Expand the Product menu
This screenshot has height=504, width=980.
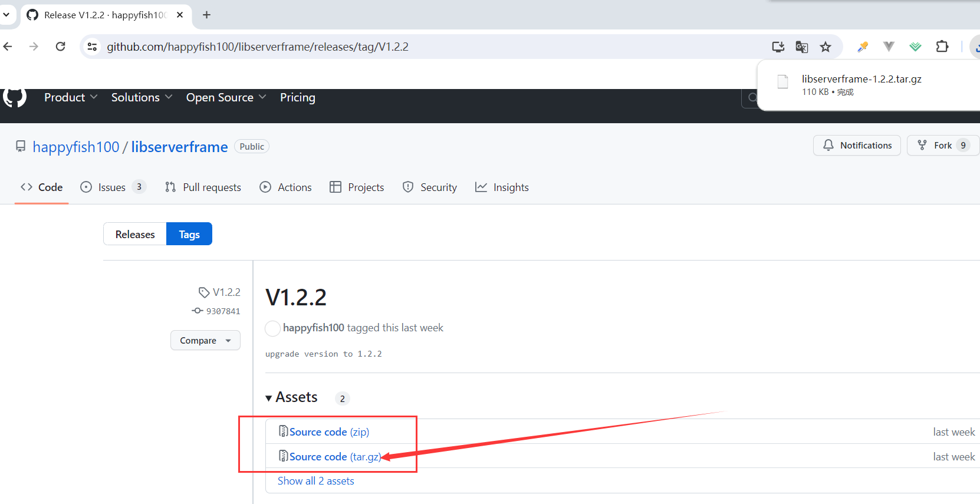[x=71, y=97]
